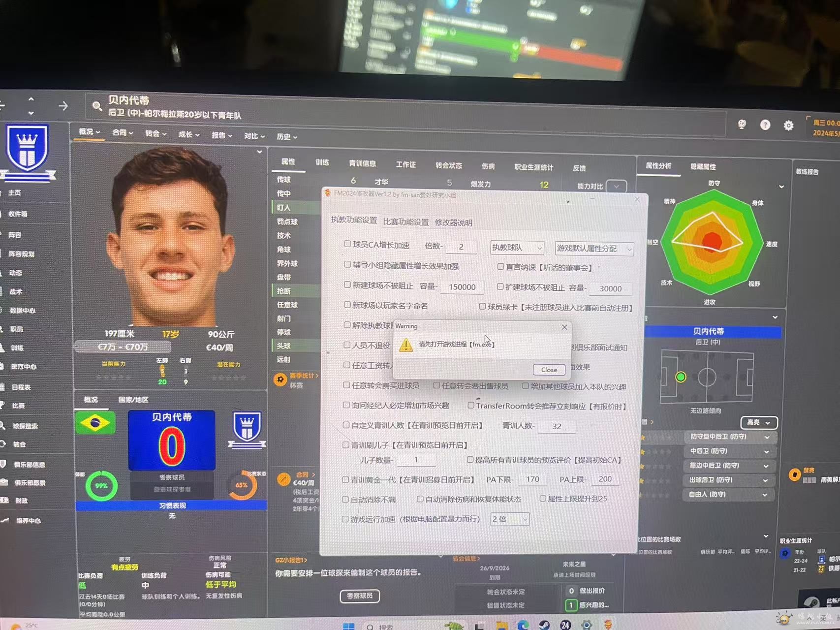Click the 考察球员 button
This screenshot has width=840, height=630.
click(x=360, y=596)
